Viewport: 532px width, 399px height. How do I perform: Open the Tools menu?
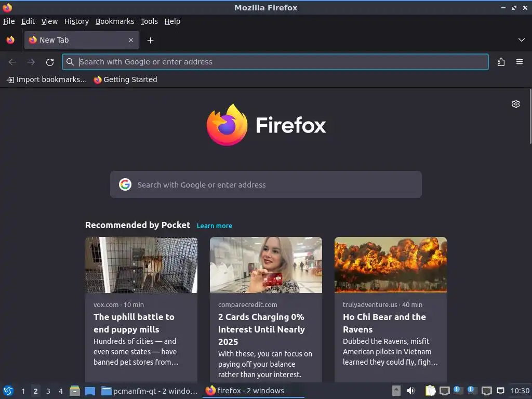coord(149,21)
